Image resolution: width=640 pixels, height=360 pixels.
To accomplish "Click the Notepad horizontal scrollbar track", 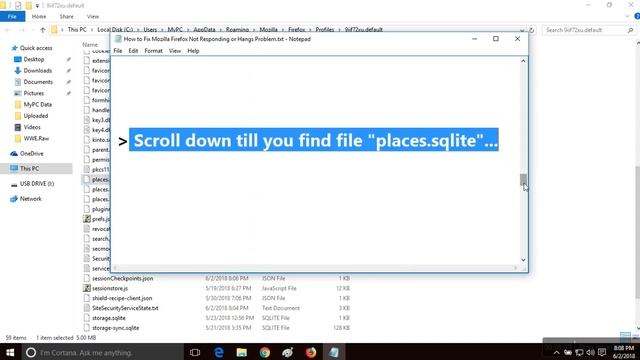I will [x=315, y=268].
